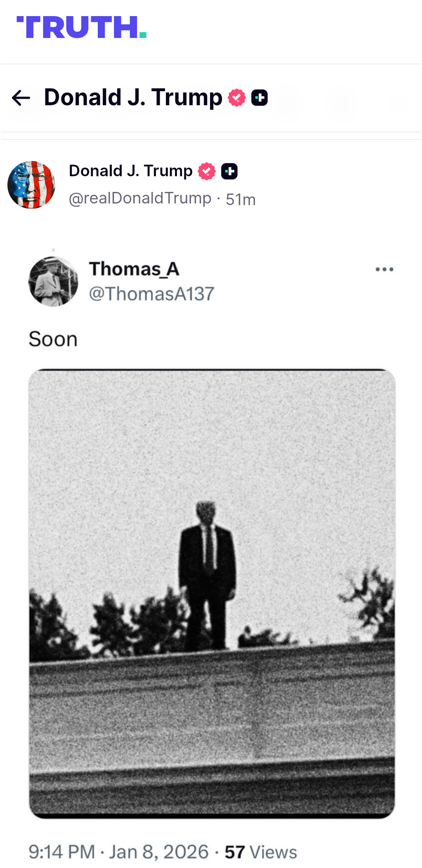
Task: Click the 57 Views count
Action: point(261,852)
